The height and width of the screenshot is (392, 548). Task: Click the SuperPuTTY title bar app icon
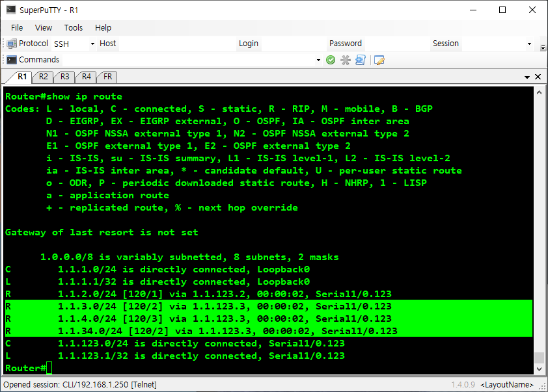[11, 10]
